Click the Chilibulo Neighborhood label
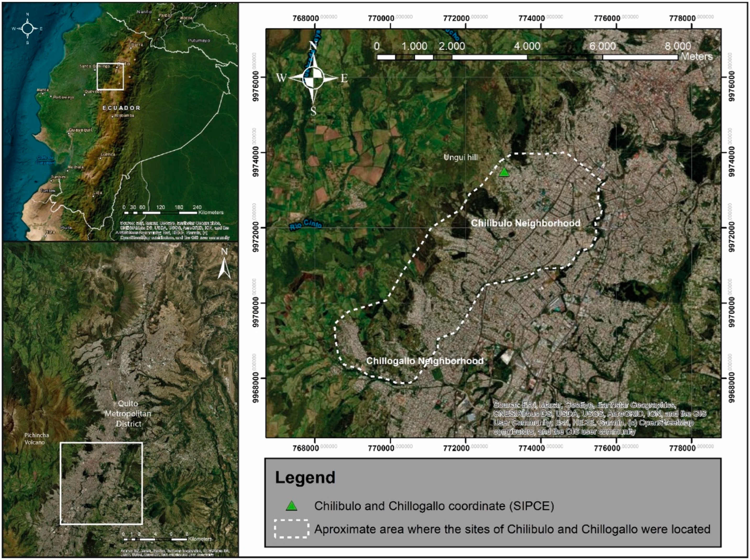The width and height of the screenshot is (750, 560). coord(526,223)
